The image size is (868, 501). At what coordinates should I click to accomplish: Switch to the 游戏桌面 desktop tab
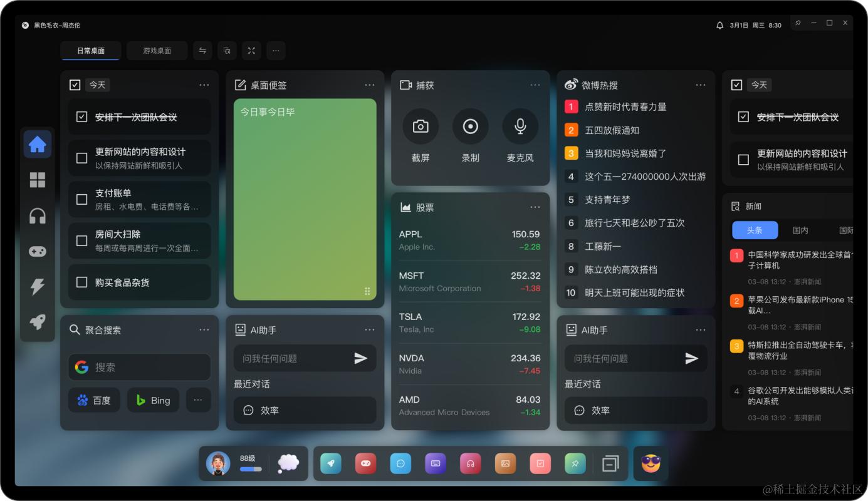[157, 51]
